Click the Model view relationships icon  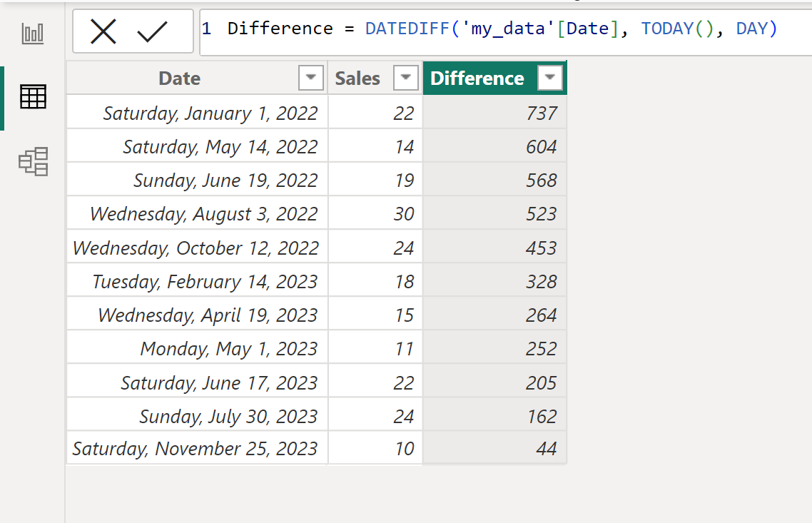coord(33,162)
